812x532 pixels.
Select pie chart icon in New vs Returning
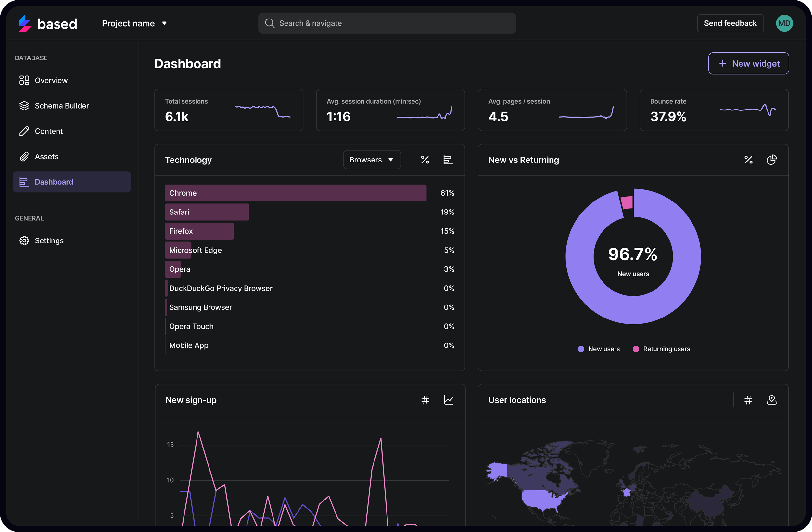click(x=771, y=160)
